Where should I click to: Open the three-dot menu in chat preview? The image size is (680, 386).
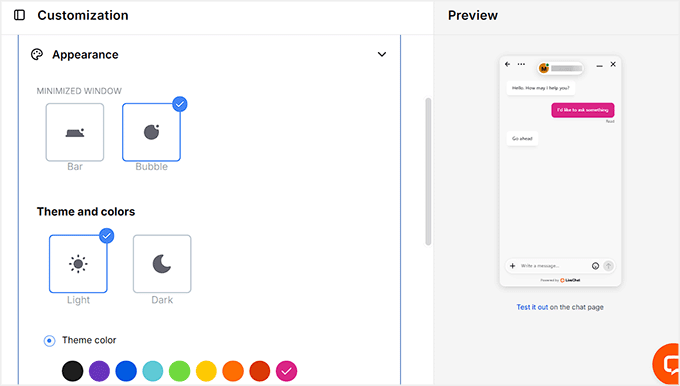(x=521, y=64)
